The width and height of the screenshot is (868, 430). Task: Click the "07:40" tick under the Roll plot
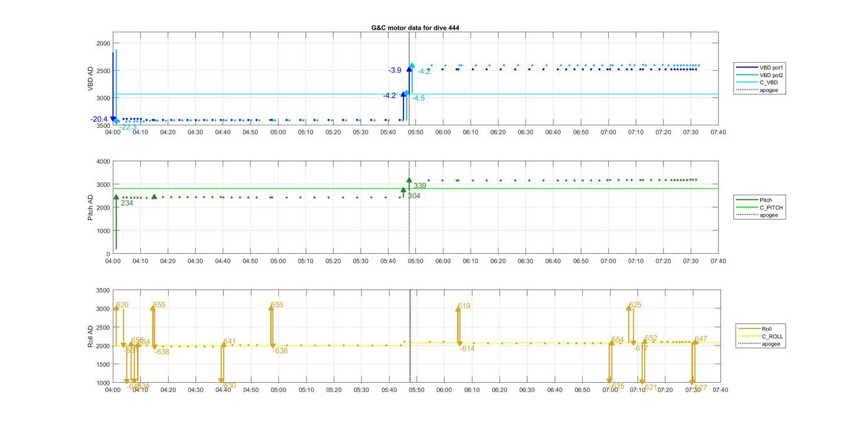pos(720,390)
